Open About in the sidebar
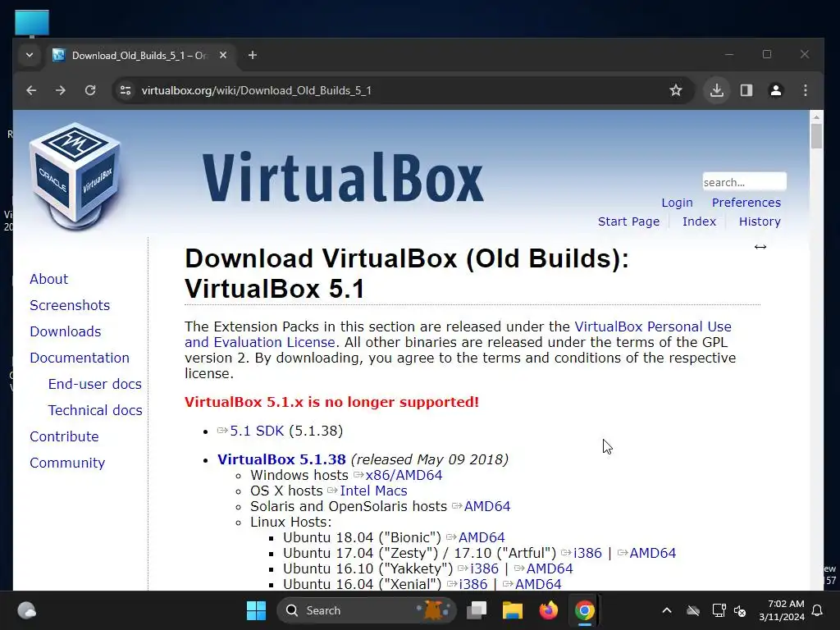840x630 pixels. [x=48, y=279]
